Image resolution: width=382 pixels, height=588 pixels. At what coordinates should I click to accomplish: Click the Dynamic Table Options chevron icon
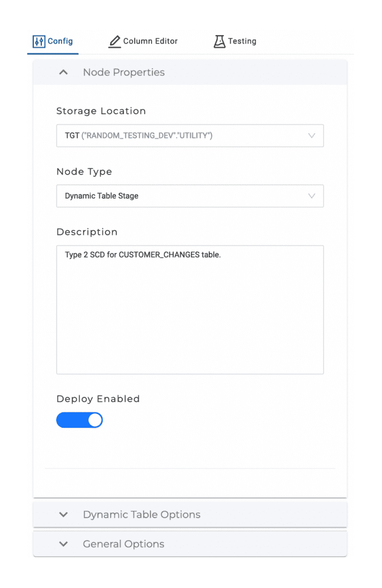click(63, 514)
